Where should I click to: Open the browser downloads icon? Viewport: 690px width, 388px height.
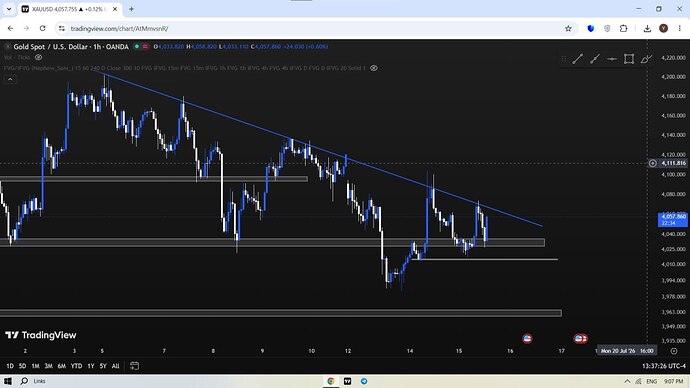point(647,29)
